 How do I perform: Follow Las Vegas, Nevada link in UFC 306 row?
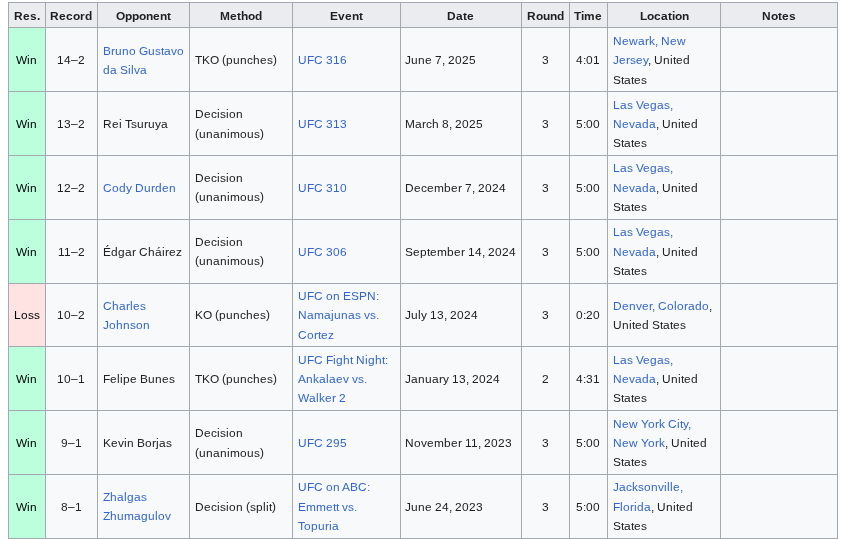tap(643, 242)
